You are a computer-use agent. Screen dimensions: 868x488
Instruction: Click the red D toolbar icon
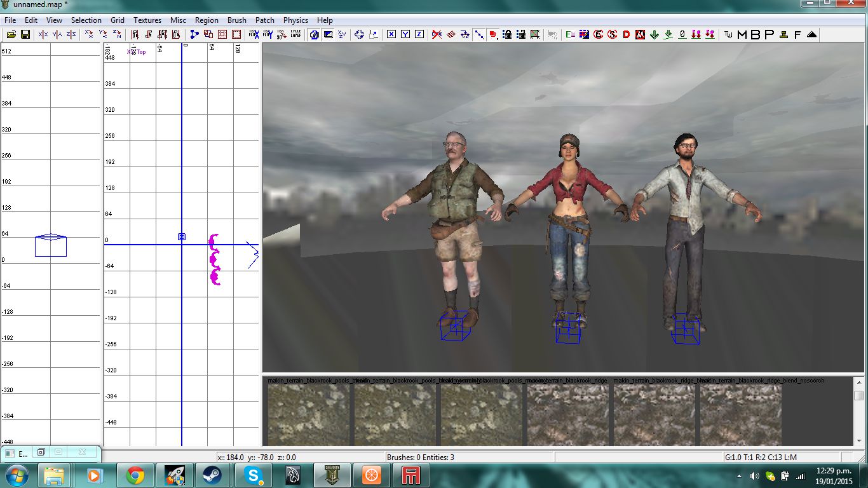[x=626, y=34]
